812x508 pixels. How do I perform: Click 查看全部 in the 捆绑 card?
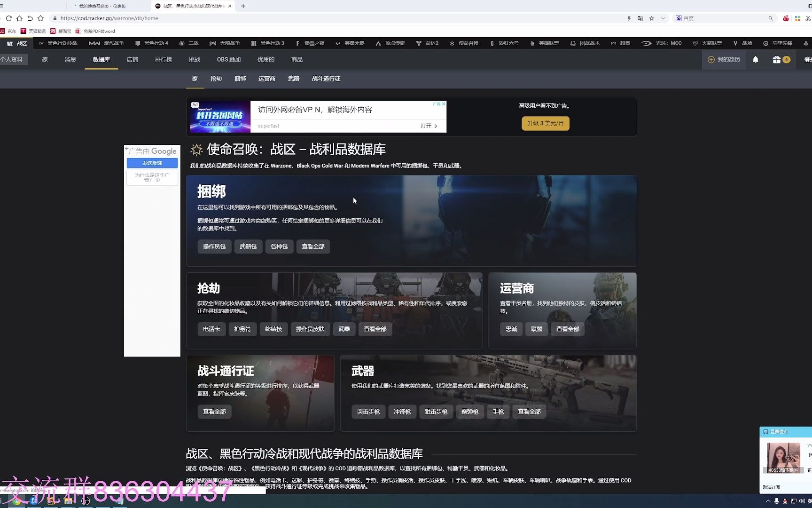313,246
